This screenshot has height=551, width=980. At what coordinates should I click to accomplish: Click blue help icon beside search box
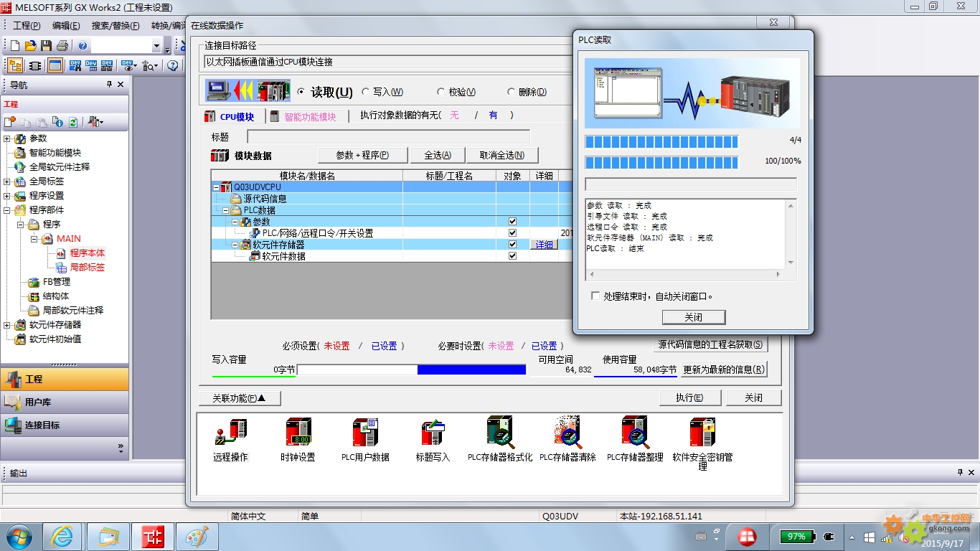(83, 46)
